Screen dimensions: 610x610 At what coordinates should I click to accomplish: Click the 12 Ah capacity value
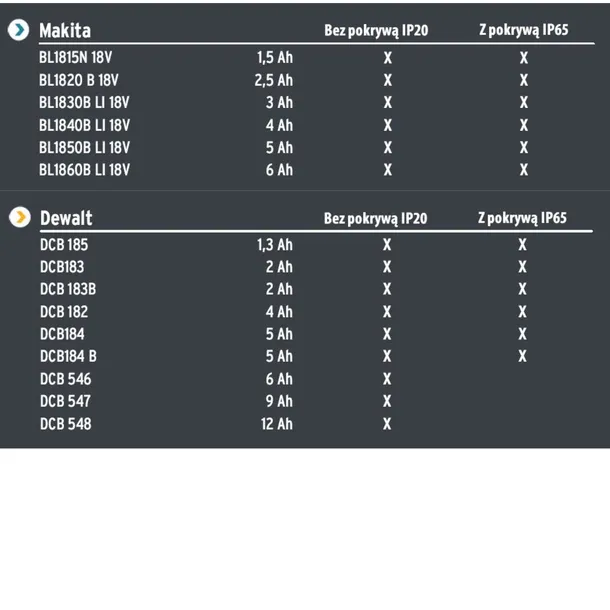(276, 424)
